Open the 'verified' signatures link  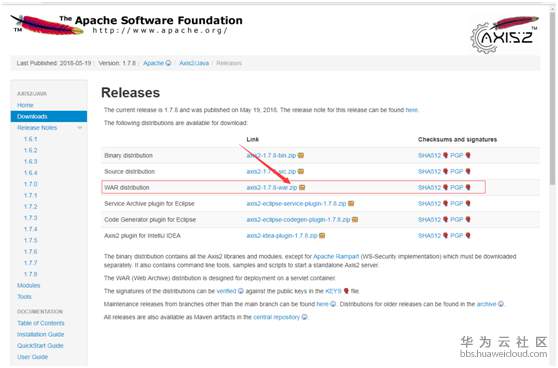[227, 291]
